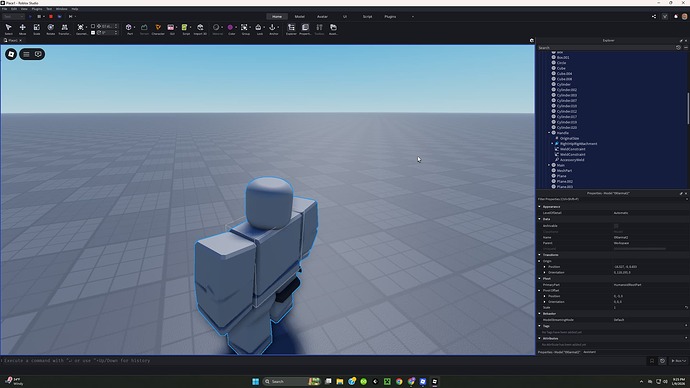The height and width of the screenshot is (388, 690).
Task: Open the Toolbox panel
Action: (x=319, y=29)
